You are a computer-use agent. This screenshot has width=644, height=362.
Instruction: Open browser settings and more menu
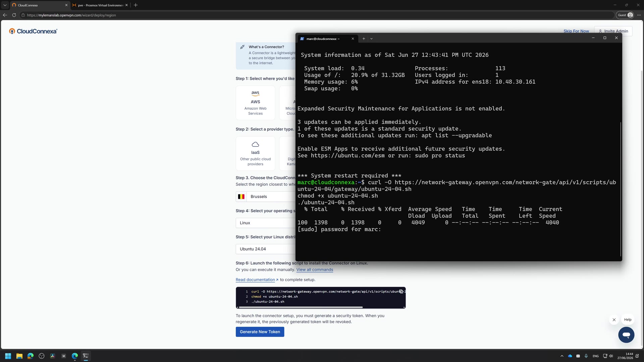pyautogui.click(x=639, y=15)
